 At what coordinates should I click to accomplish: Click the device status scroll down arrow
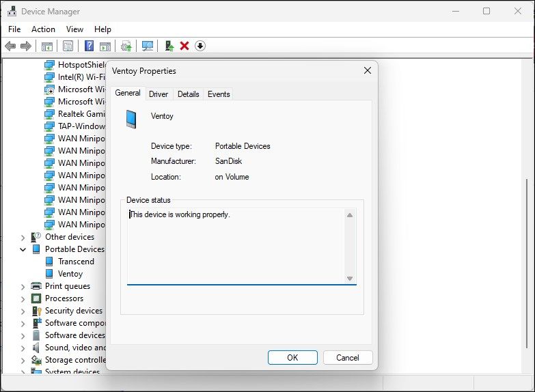(x=350, y=278)
